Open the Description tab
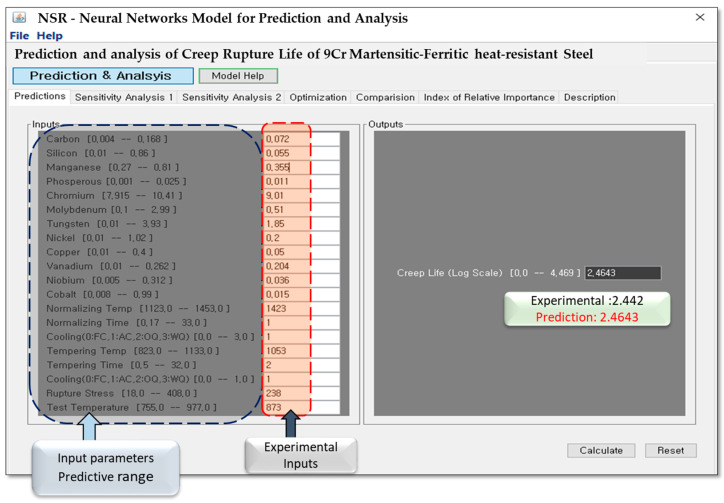 pyautogui.click(x=590, y=97)
